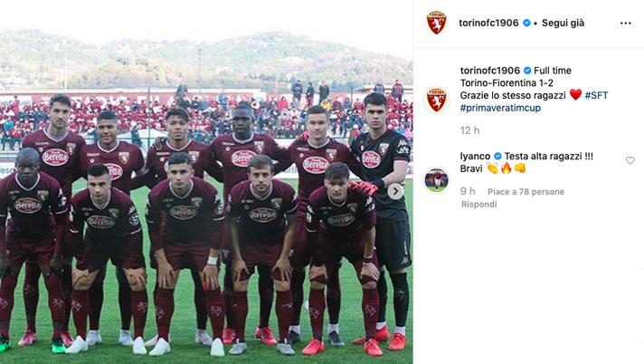The height and width of the screenshot is (364, 644).
Task: Click Rispondi to reply to lyanco
Action: click(x=478, y=205)
